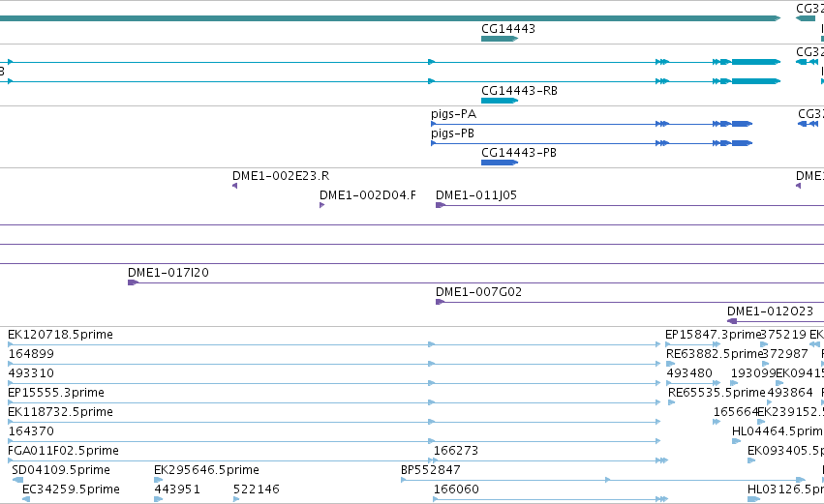Select the 164899 EST label
The image size is (824, 504).
[x=31, y=354]
